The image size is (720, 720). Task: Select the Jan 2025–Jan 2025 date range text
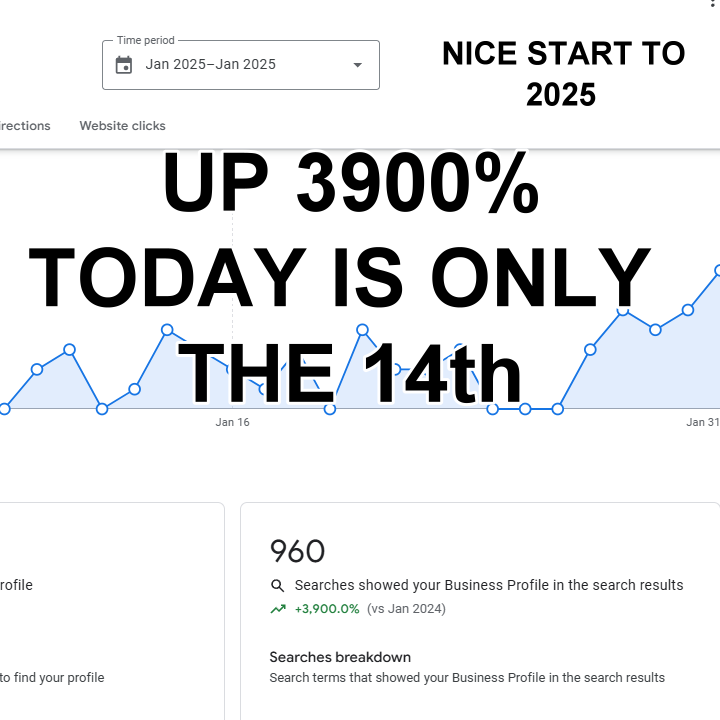210,65
